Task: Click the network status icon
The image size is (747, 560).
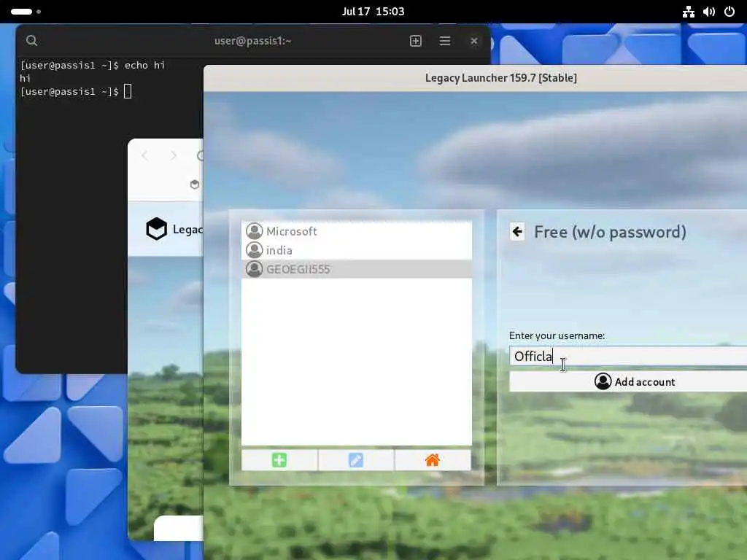Action: point(689,12)
